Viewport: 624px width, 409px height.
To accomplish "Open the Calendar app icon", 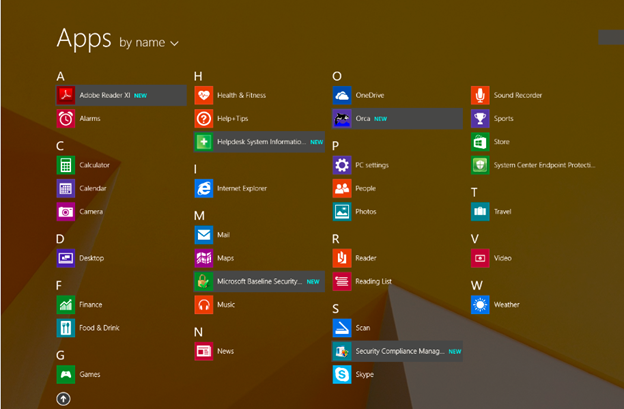I will point(66,188).
